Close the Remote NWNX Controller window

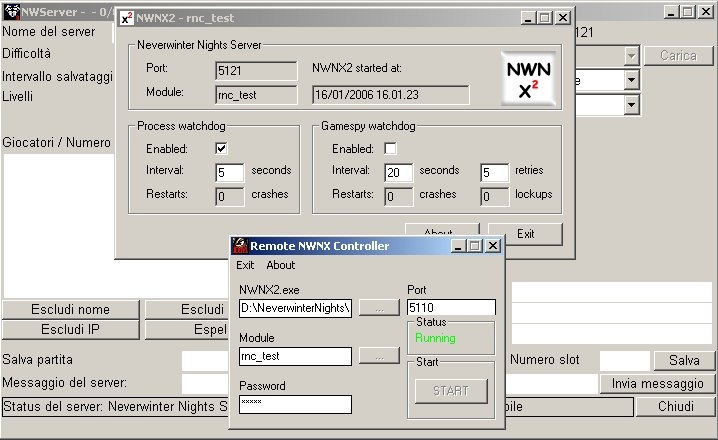click(492, 246)
